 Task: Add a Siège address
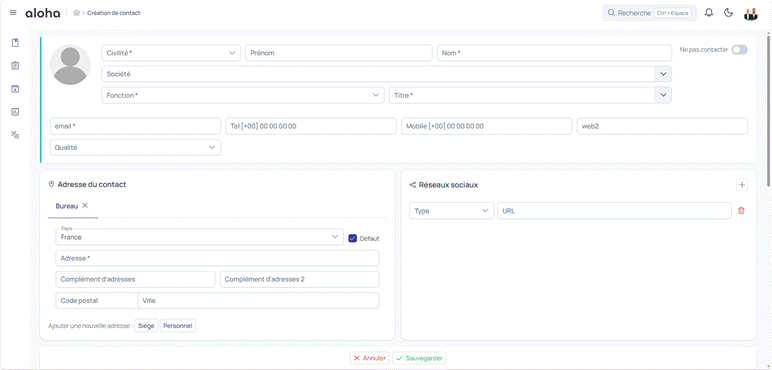146,326
